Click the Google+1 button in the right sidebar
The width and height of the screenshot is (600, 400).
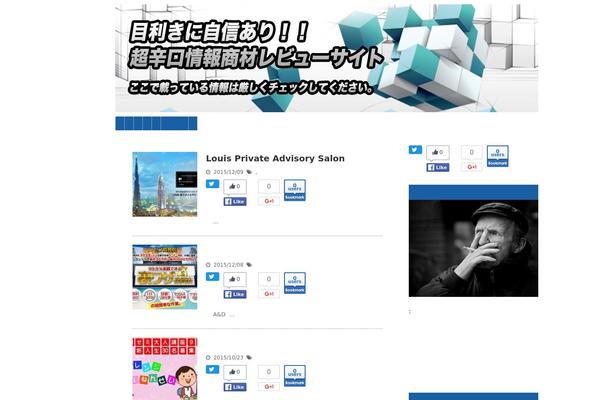tap(471, 167)
